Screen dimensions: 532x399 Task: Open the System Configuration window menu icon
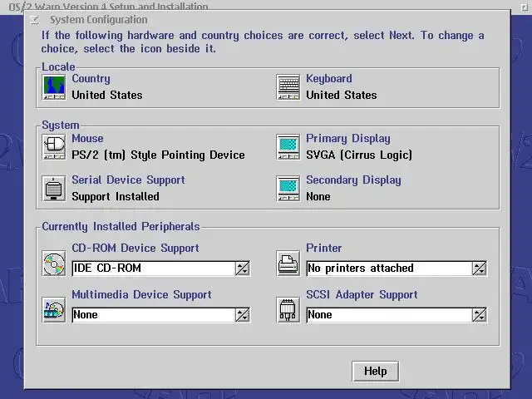35,20
